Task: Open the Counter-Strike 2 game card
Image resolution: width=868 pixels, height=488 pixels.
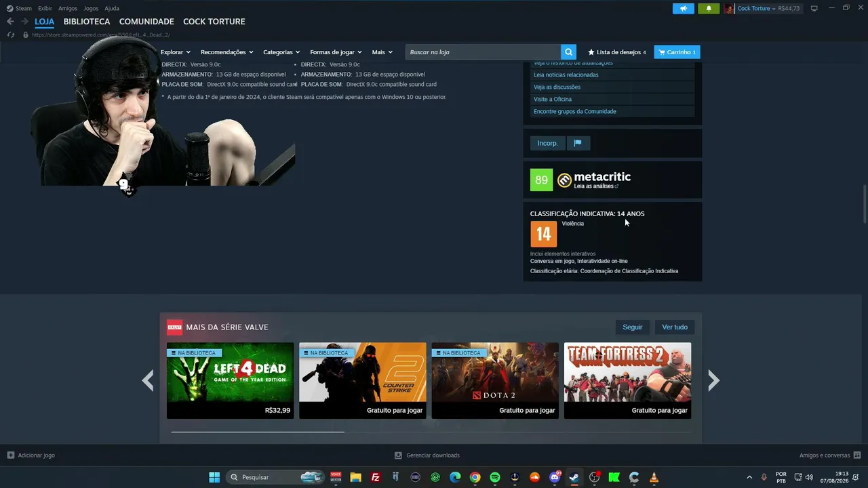Action: pyautogui.click(x=363, y=380)
